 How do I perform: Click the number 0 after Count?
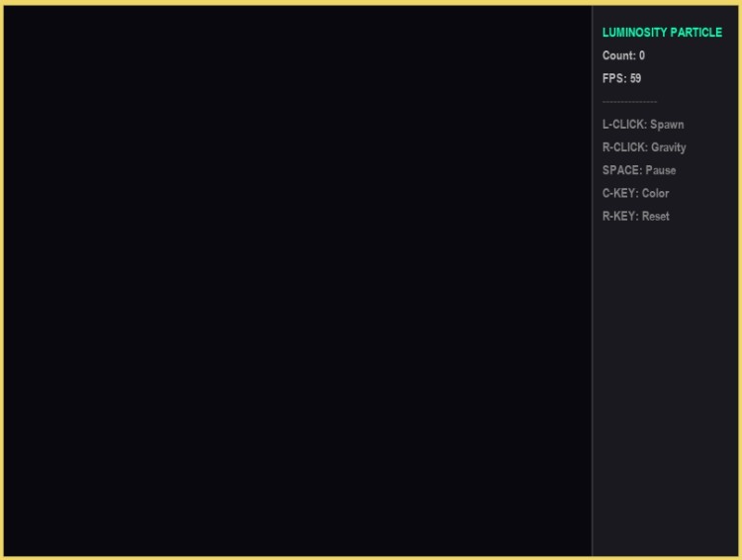pos(641,55)
